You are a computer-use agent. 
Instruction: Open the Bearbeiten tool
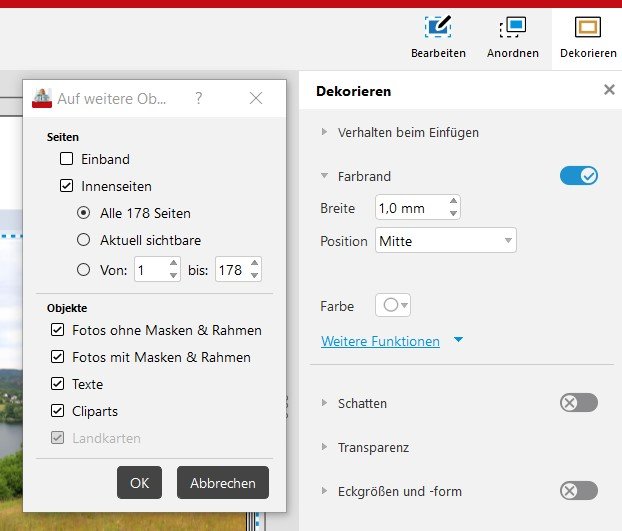point(438,37)
